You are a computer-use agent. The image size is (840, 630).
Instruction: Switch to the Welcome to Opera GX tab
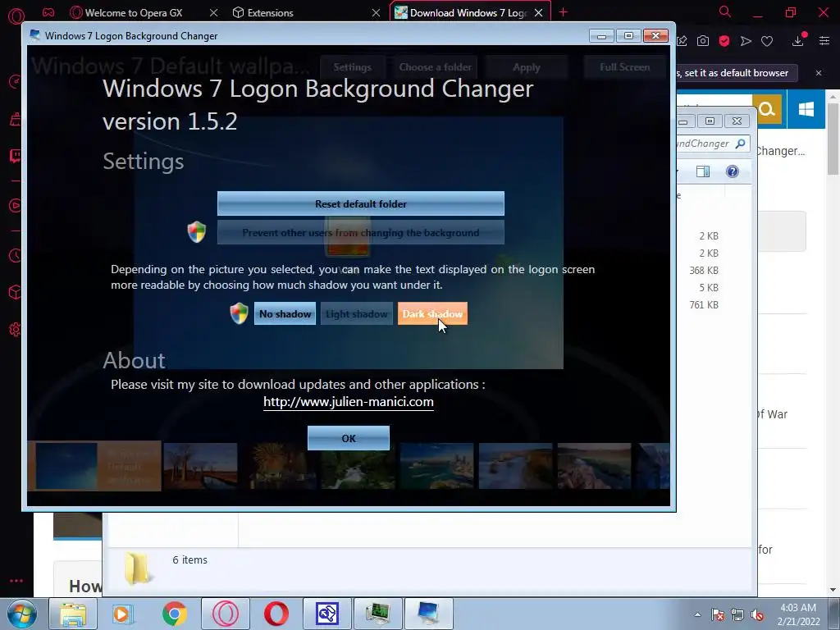pyautogui.click(x=134, y=13)
